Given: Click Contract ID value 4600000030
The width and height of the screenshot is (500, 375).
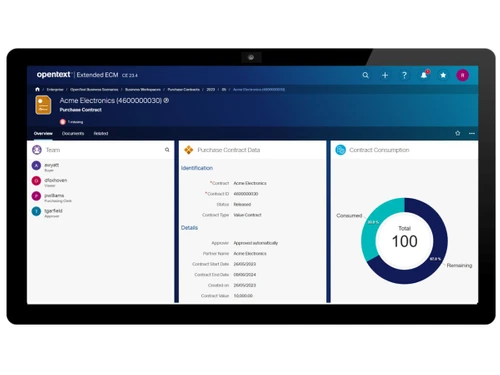Looking at the screenshot, I should (x=246, y=194).
